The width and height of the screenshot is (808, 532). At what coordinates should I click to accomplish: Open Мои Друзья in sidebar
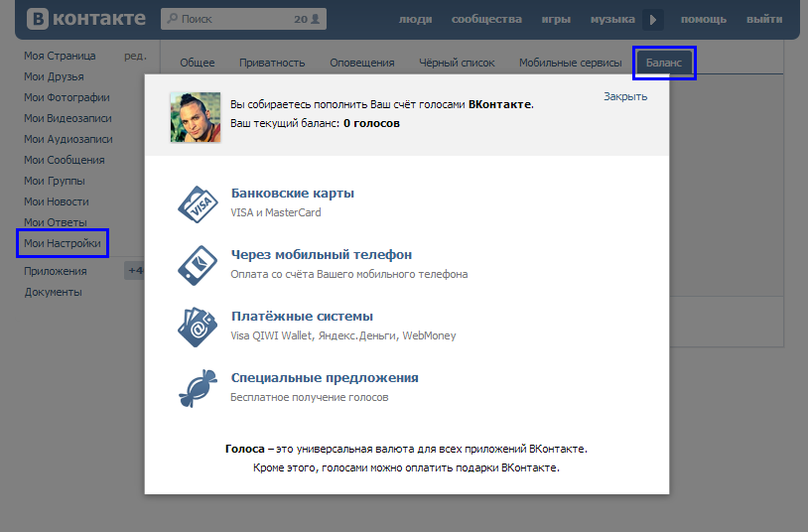point(54,76)
